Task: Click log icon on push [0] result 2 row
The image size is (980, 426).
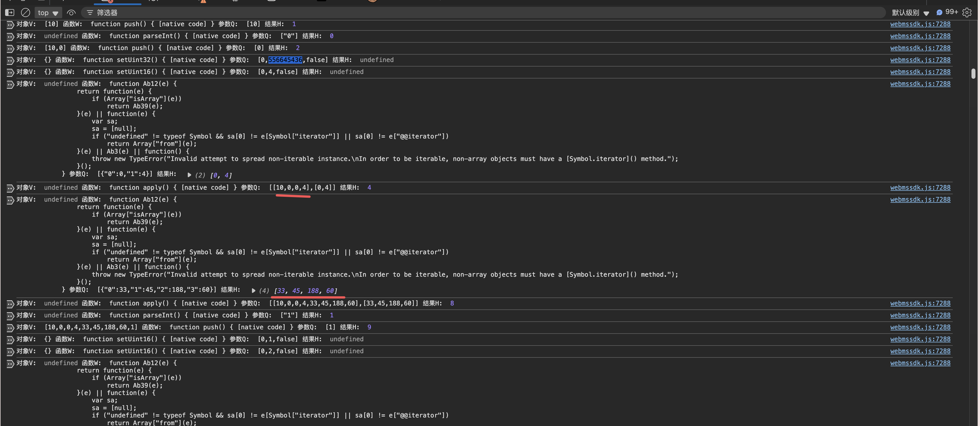Action: [10, 48]
